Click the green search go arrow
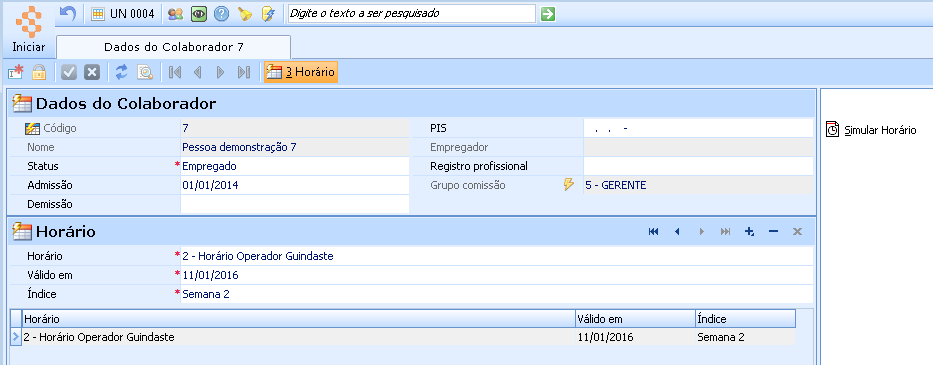Screen dimensions: 933x365 click(548, 14)
